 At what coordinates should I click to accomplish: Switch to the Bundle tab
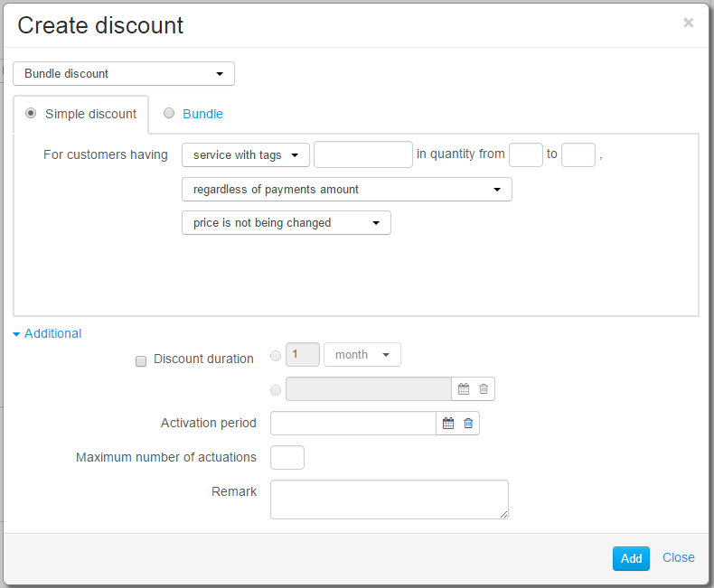coord(202,114)
